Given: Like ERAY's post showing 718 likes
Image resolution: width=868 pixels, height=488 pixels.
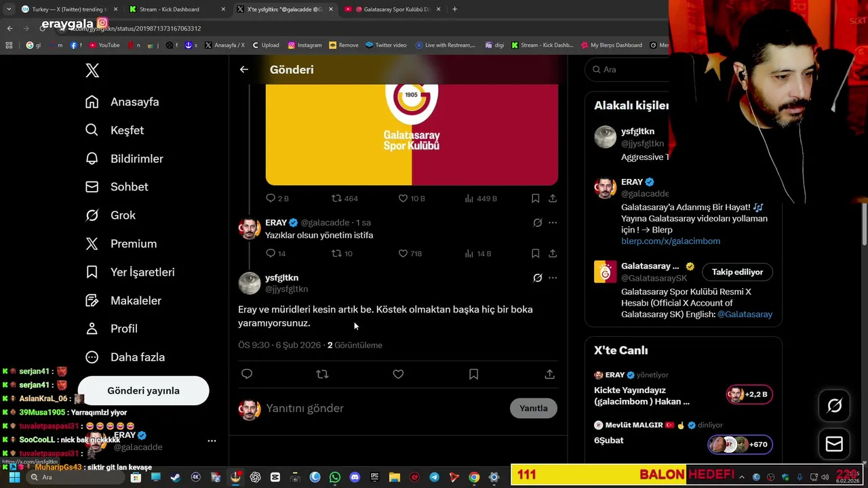Looking at the screenshot, I should tap(410, 253).
